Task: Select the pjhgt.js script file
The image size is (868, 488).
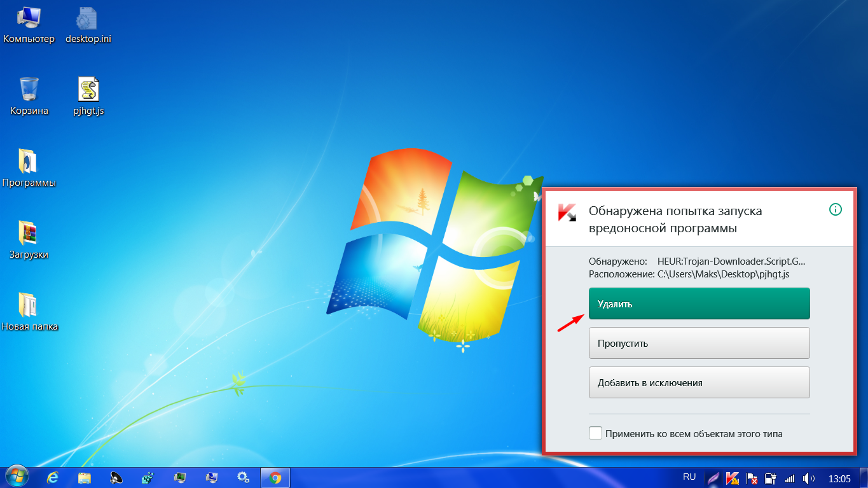Action: [88, 97]
